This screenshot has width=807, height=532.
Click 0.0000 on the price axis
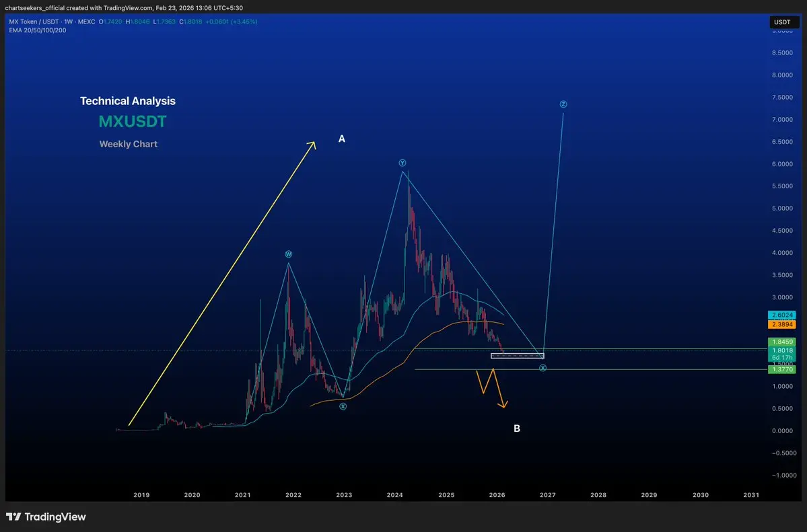point(782,430)
